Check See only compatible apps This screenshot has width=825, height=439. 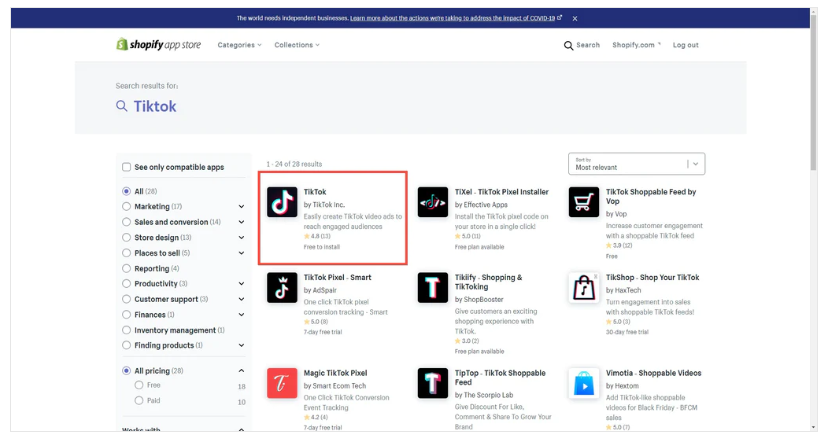126,167
